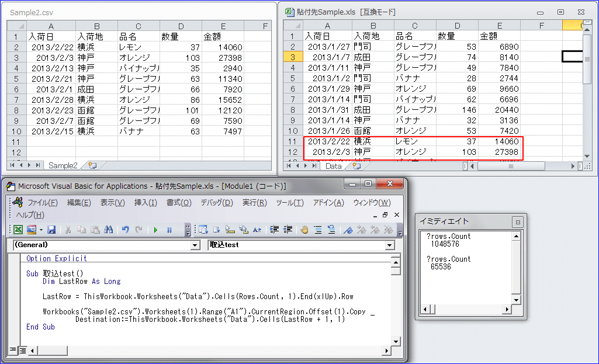Expand the (General) object dropdown

(x=195, y=245)
